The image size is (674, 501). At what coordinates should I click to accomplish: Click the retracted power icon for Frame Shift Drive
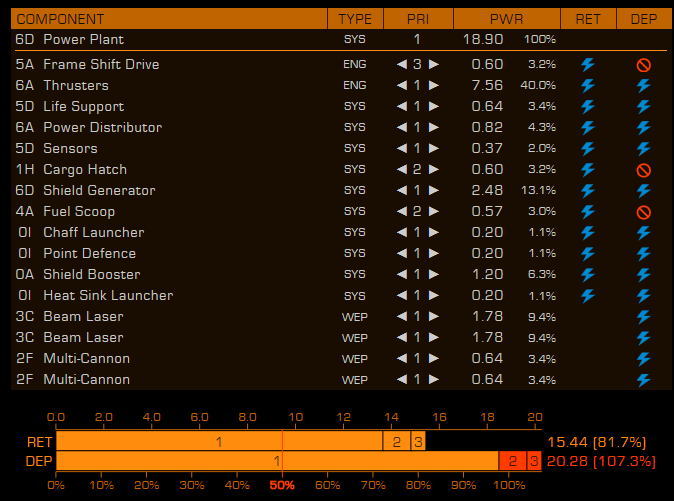click(x=588, y=64)
